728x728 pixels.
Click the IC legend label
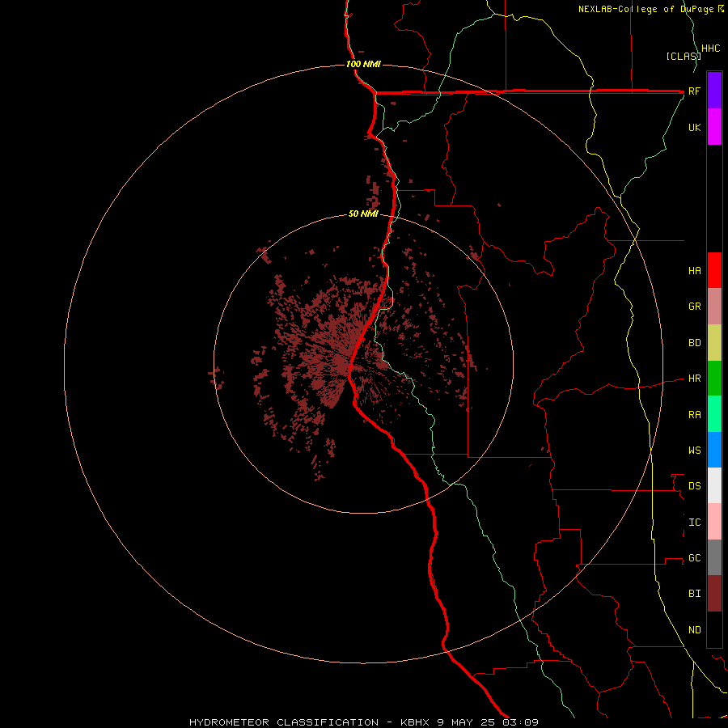tap(694, 523)
